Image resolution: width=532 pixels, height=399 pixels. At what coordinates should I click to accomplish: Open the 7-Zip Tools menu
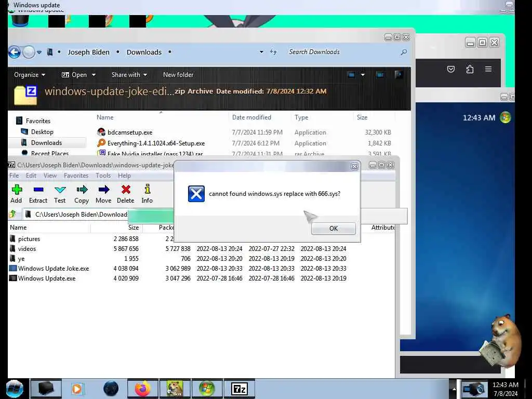tap(103, 176)
